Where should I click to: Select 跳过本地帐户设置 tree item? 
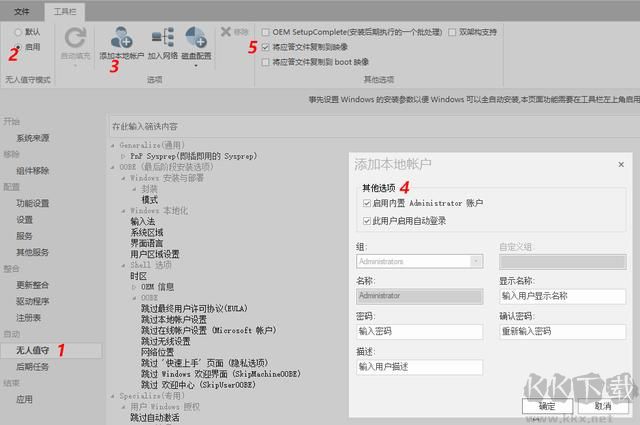click(x=174, y=320)
